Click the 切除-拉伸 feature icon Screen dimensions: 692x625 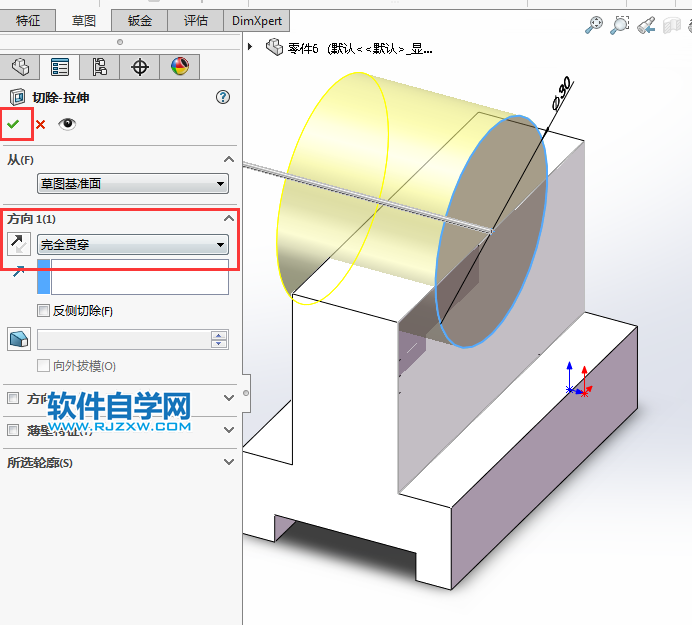click(x=18, y=97)
